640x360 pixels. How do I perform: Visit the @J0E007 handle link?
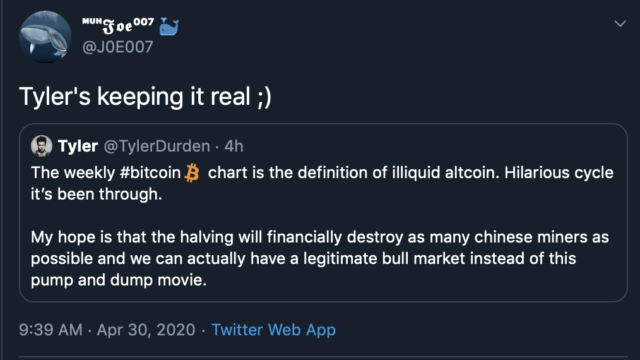pyautogui.click(x=118, y=47)
